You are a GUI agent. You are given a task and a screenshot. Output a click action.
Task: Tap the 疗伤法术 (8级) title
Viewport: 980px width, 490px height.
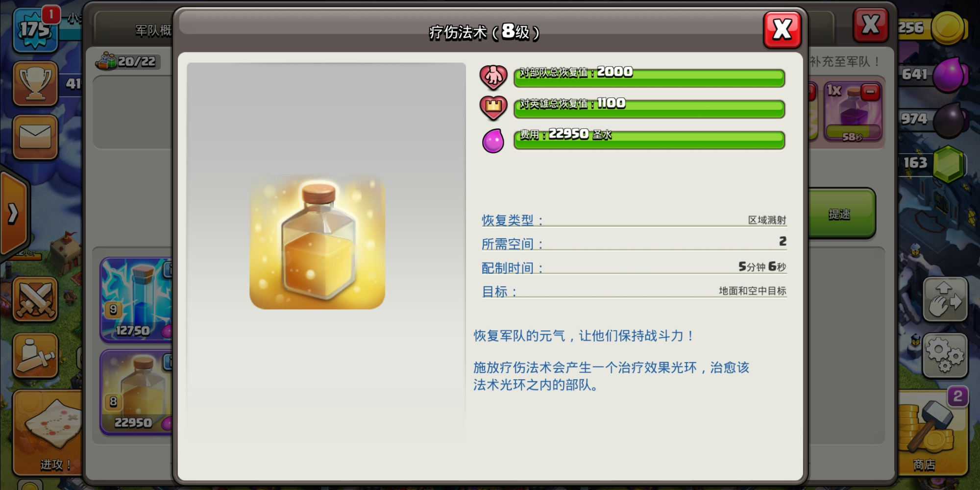[x=484, y=32]
